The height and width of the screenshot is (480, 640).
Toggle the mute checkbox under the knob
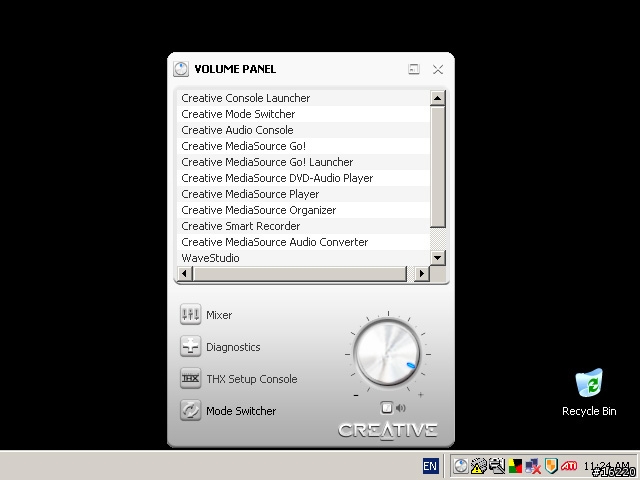387,407
